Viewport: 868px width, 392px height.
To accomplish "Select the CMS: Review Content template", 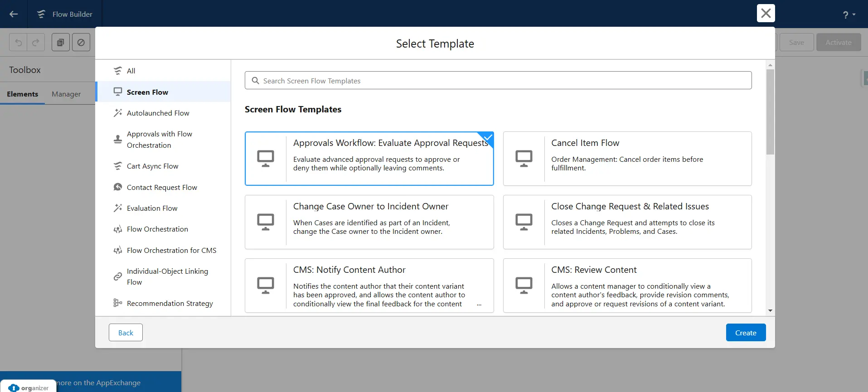I will point(627,286).
